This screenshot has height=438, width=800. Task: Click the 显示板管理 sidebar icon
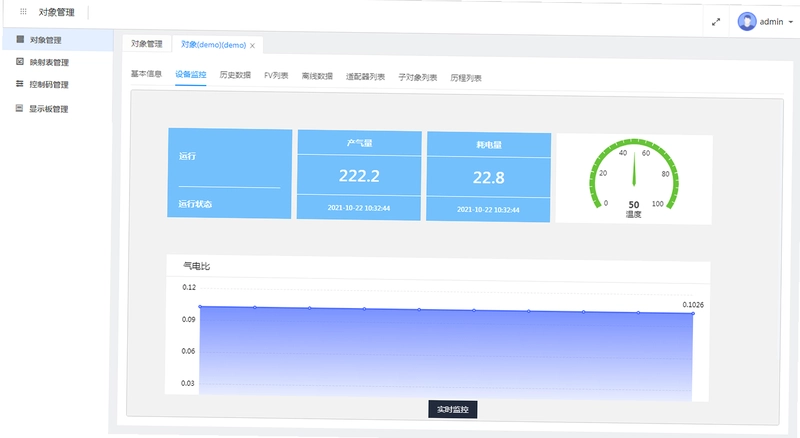pyautogui.click(x=19, y=108)
